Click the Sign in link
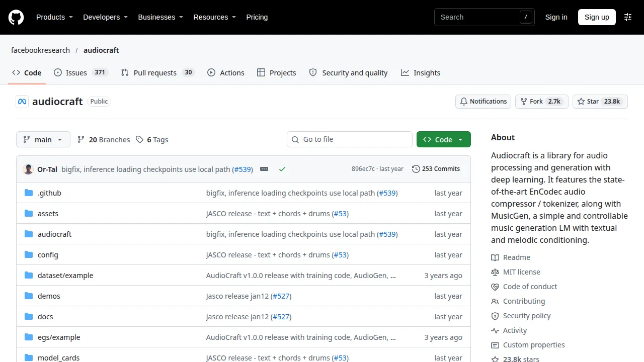 pos(556,17)
